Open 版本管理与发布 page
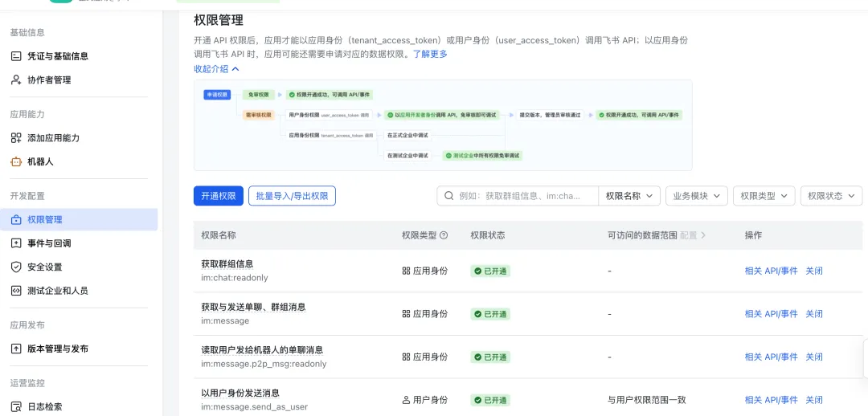868x416 pixels. (79, 349)
